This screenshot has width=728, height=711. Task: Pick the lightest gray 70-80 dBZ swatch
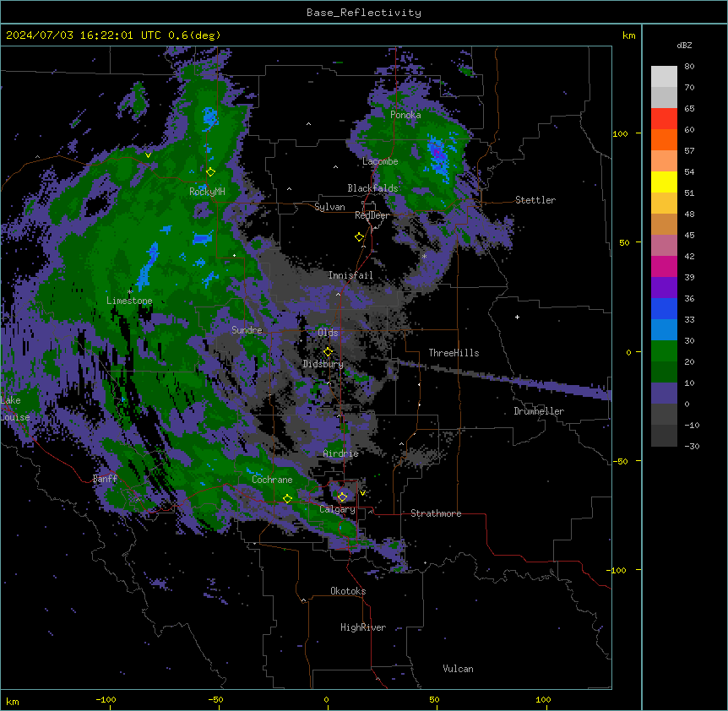(664, 76)
